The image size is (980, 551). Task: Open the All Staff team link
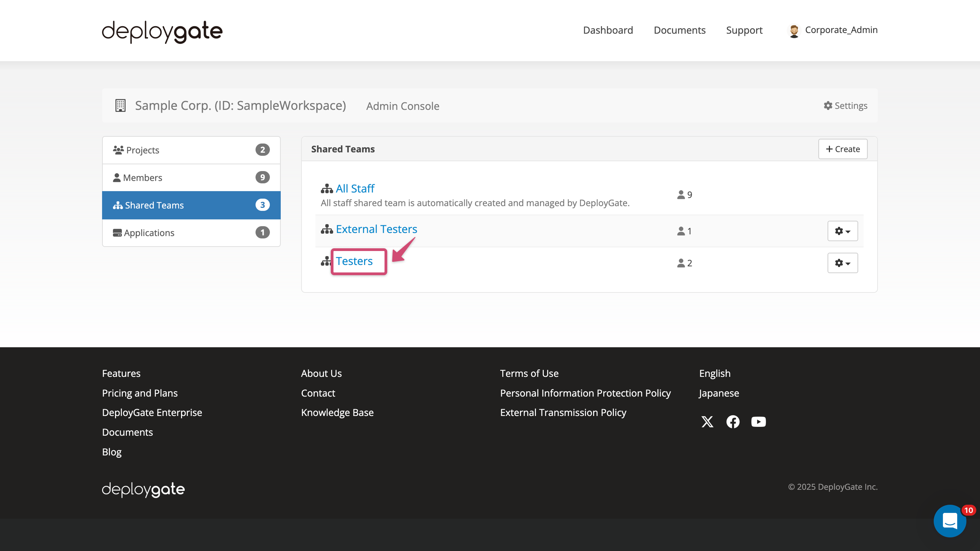[x=355, y=188]
